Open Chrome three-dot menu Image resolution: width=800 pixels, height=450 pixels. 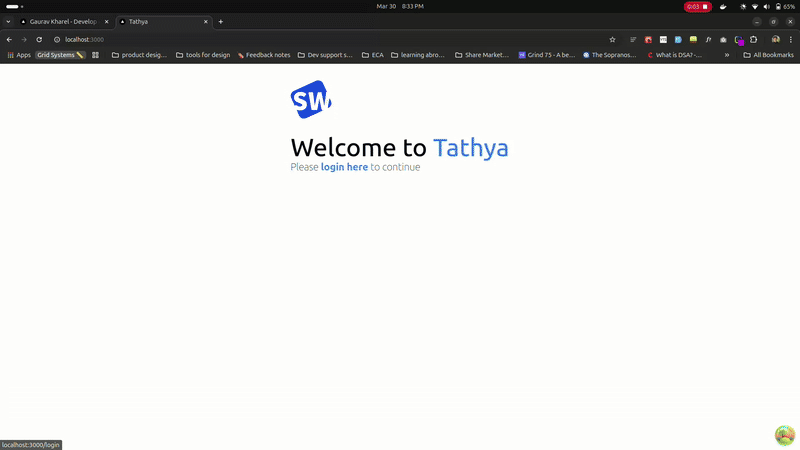coord(790,39)
